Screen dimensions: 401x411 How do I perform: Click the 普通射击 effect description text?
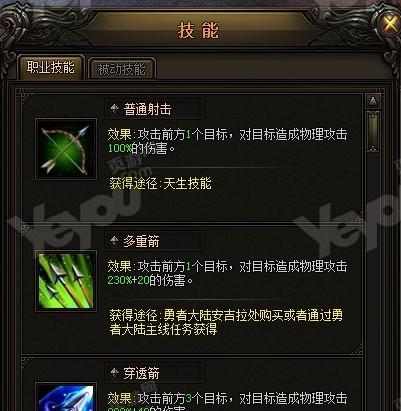point(227,141)
